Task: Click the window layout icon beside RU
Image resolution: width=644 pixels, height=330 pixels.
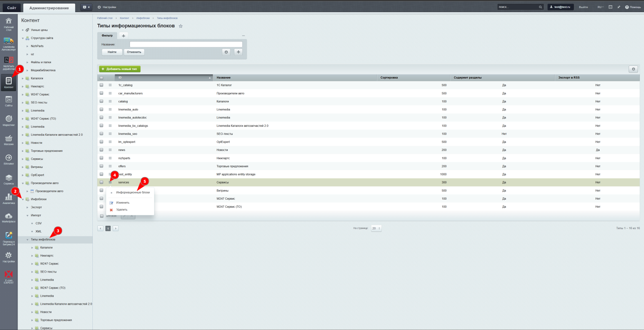Action: point(611,7)
